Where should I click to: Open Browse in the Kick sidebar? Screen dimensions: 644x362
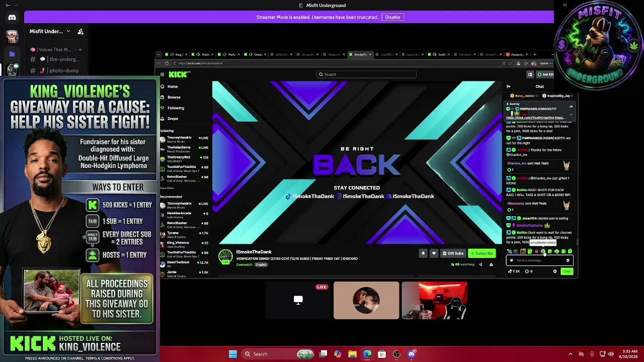pyautogui.click(x=174, y=97)
